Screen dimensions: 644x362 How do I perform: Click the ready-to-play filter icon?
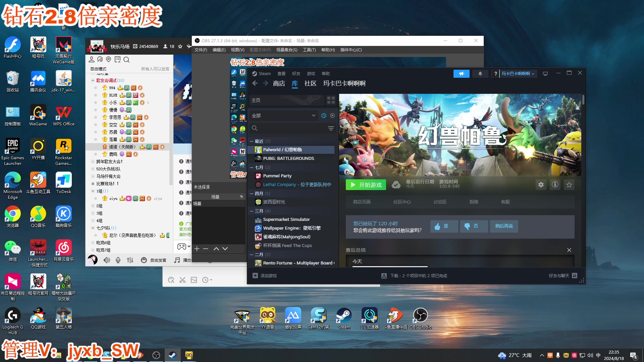pos(332,116)
